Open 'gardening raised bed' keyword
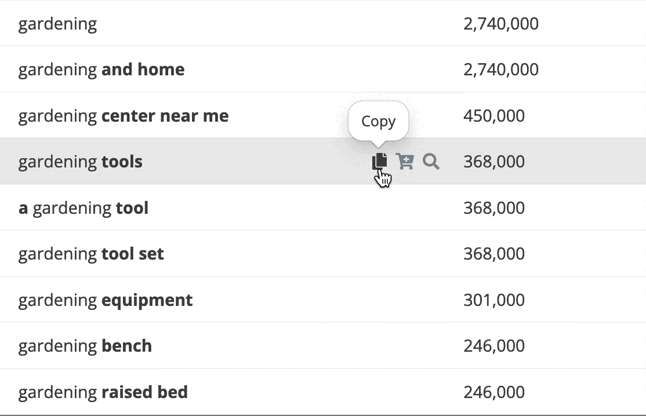This screenshot has width=646, height=416. click(103, 392)
